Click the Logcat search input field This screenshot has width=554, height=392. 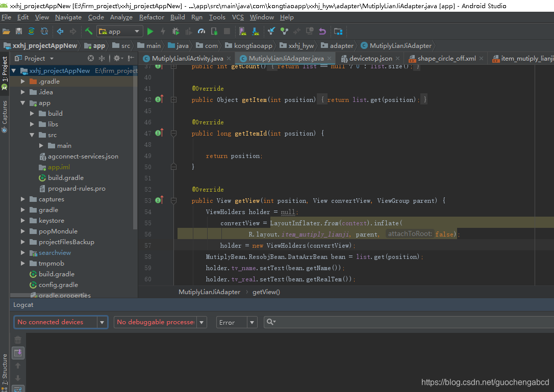click(x=409, y=322)
